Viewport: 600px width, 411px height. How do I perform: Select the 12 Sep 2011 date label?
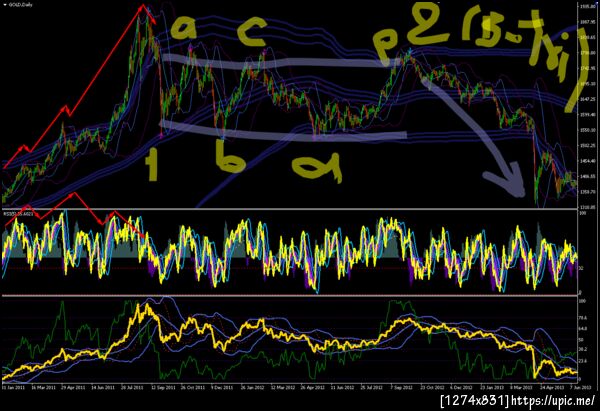(163, 388)
